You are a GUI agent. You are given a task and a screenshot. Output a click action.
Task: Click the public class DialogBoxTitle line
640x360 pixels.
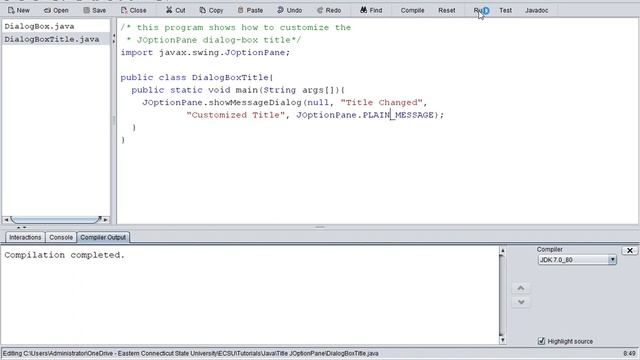tap(197, 78)
